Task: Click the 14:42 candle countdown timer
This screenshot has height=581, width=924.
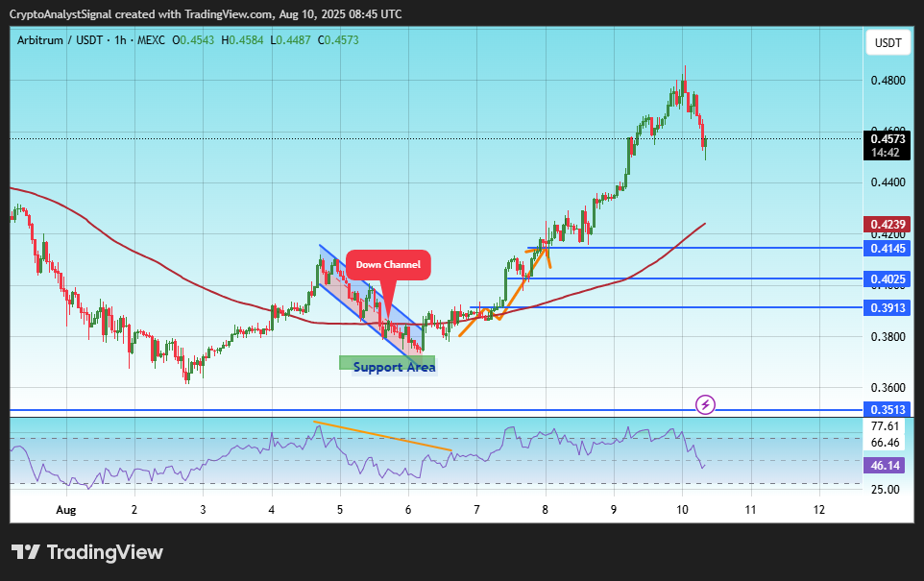Action: 886,153
